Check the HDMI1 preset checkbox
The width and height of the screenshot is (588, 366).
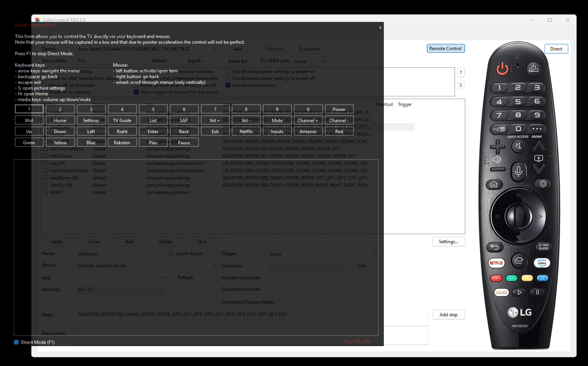(45, 192)
